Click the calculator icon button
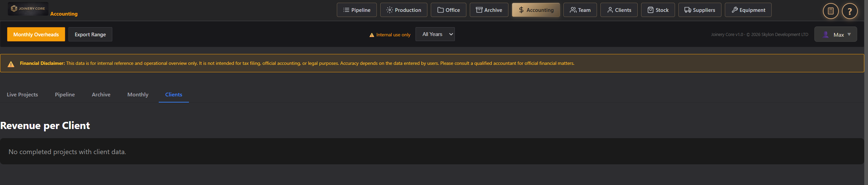The width and height of the screenshot is (868, 185). pos(830,11)
